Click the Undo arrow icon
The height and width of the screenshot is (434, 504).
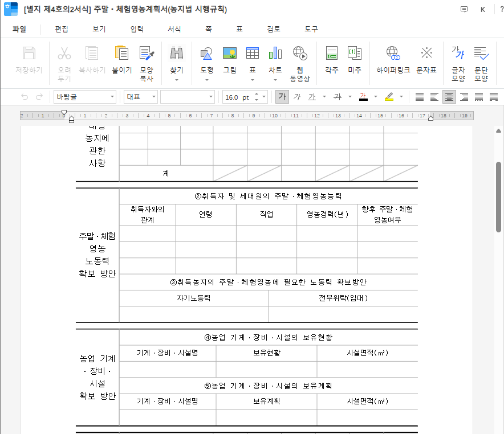click(25, 97)
